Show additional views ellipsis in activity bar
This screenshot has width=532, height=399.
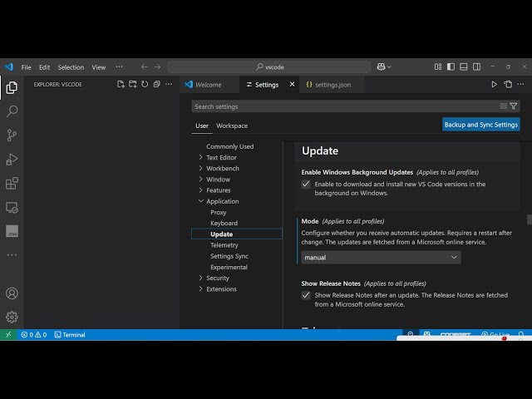coord(12,255)
